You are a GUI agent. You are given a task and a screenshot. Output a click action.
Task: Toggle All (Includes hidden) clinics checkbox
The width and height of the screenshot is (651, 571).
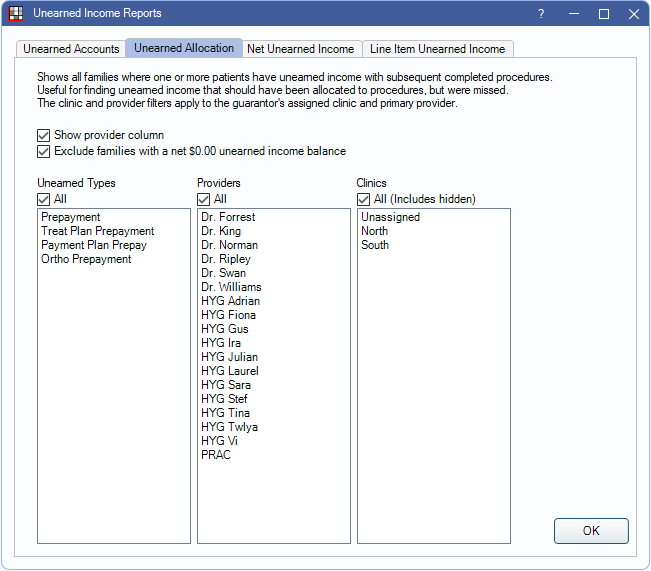point(364,199)
